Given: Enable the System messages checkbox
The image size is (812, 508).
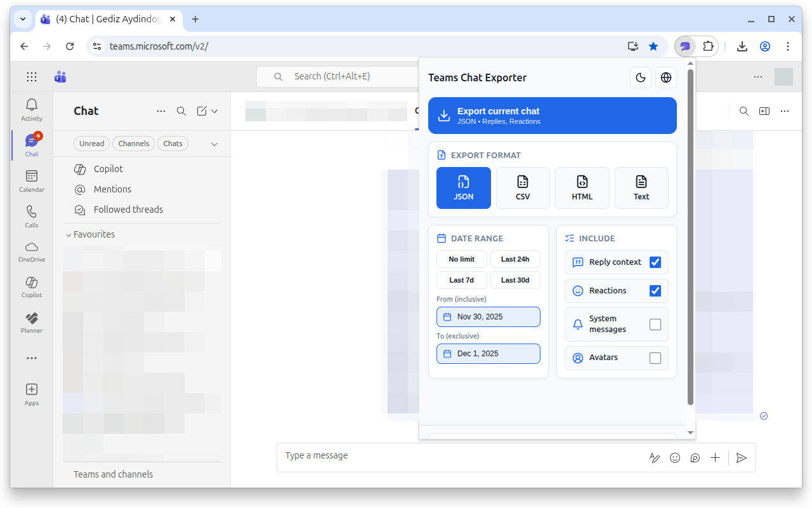Looking at the screenshot, I should 655,324.
